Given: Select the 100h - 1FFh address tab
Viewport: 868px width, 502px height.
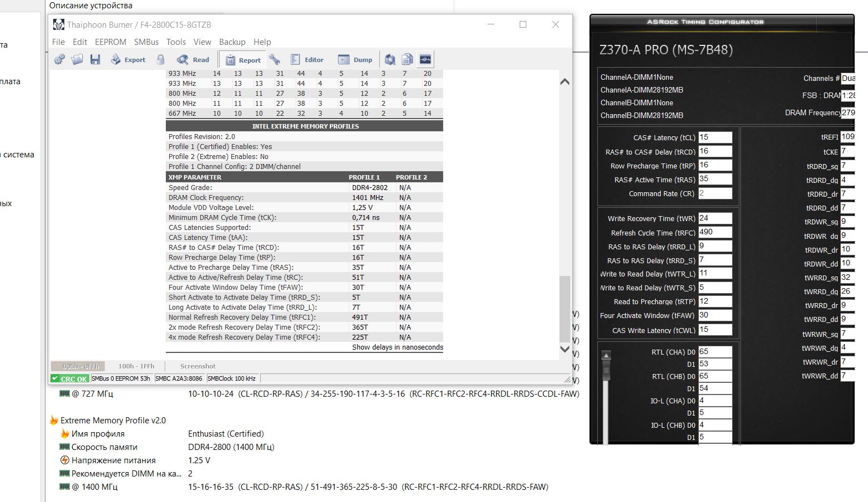Looking at the screenshot, I should 136,366.
